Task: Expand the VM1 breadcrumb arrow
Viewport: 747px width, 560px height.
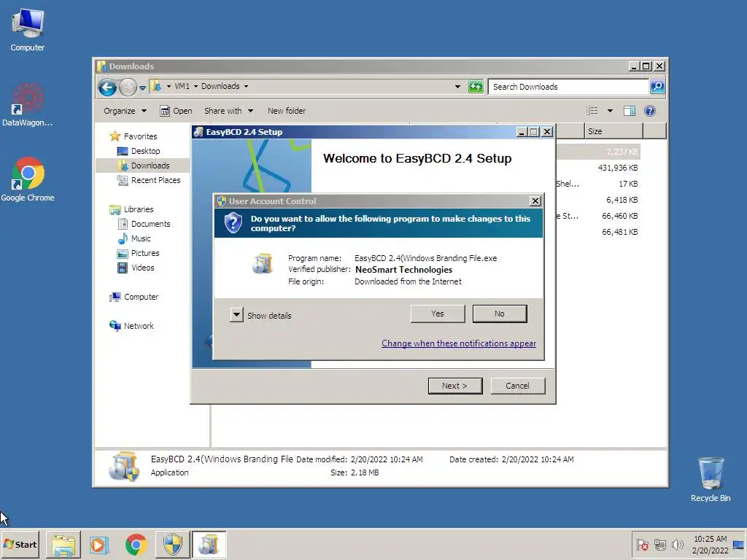Action: pyautogui.click(x=196, y=86)
